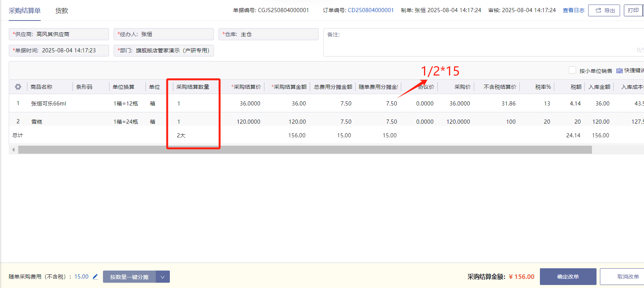This screenshot has height=288, width=644.
Task: Click the 按数量一键分摊 allocate button
Action: click(x=129, y=277)
